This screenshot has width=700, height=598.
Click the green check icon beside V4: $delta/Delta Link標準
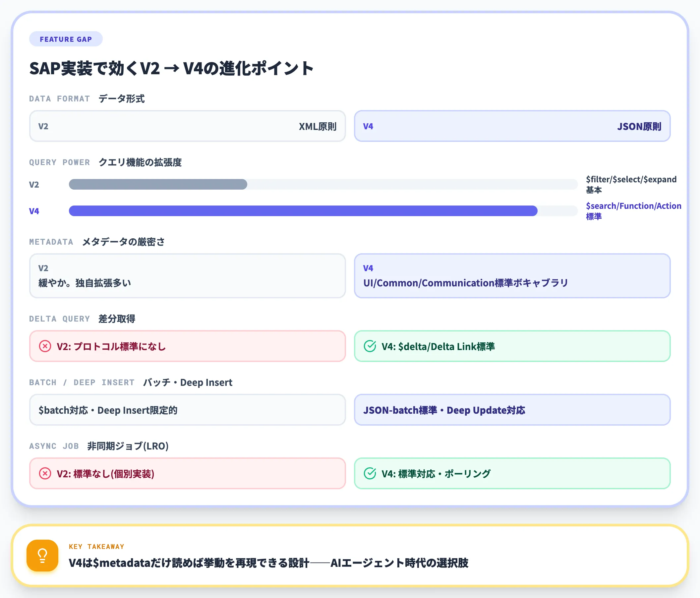[x=370, y=346]
